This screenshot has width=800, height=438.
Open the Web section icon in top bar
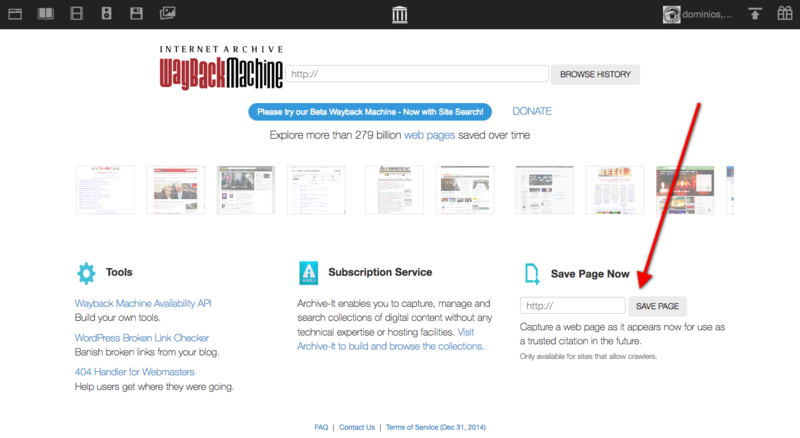(x=15, y=14)
